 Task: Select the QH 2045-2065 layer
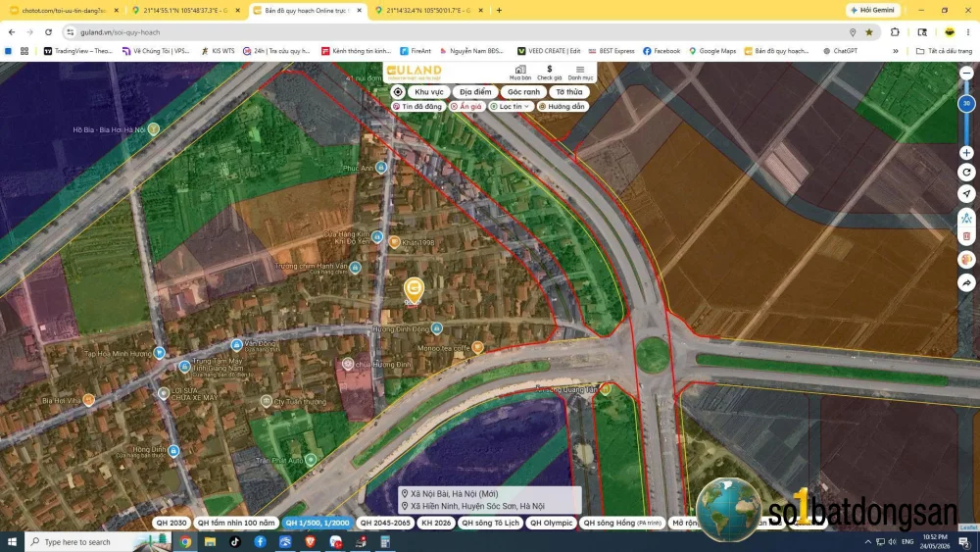385,523
